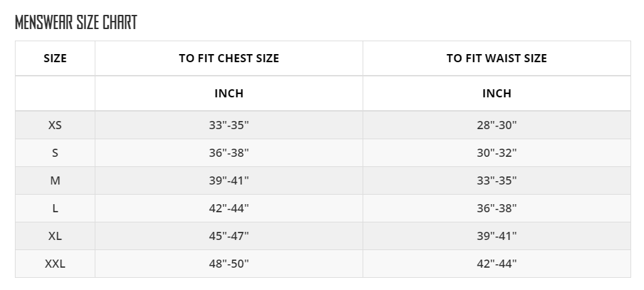644x290 pixels.
Task: Select the INCH label under chest size
Action: click(x=229, y=93)
